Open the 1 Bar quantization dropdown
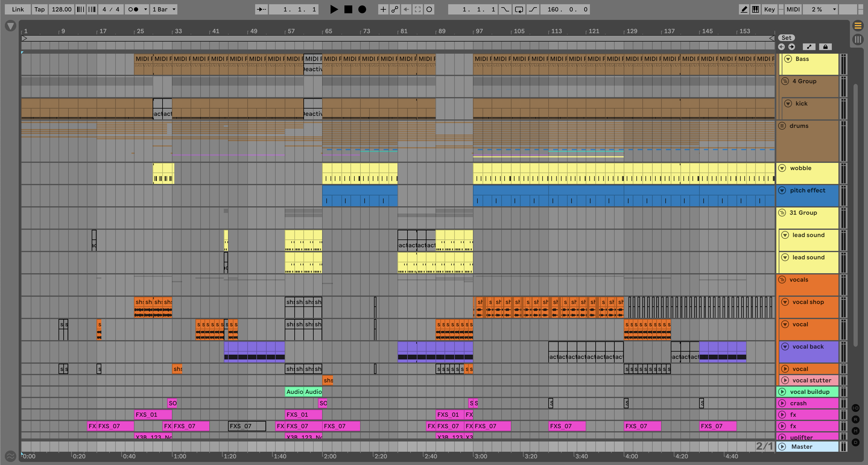Screen dimensions: 868x465 pyautogui.click(x=164, y=9)
